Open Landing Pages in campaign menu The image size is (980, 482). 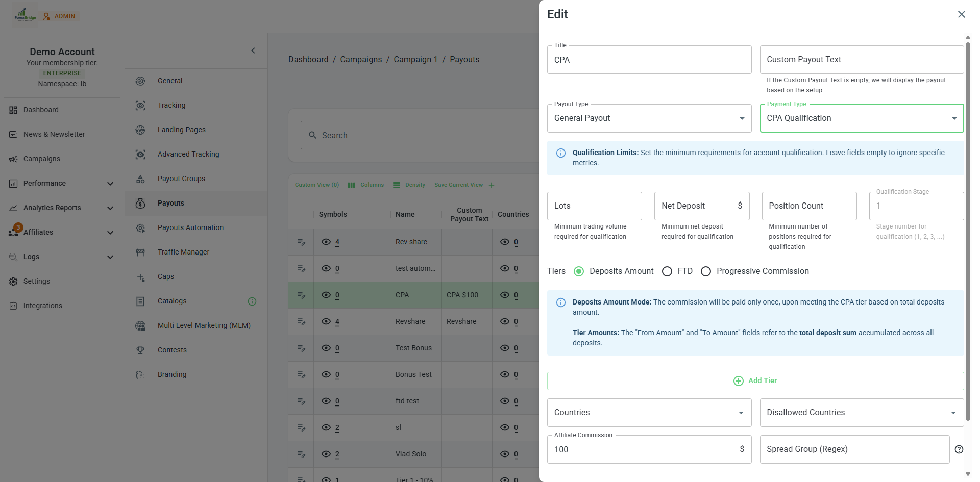[181, 130]
